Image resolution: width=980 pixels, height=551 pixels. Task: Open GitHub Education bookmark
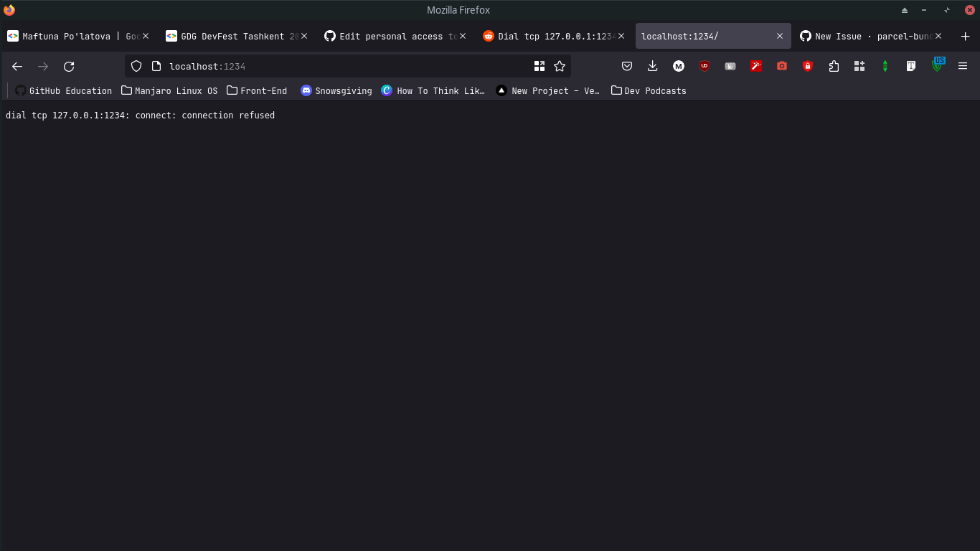(x=63, y=90)
